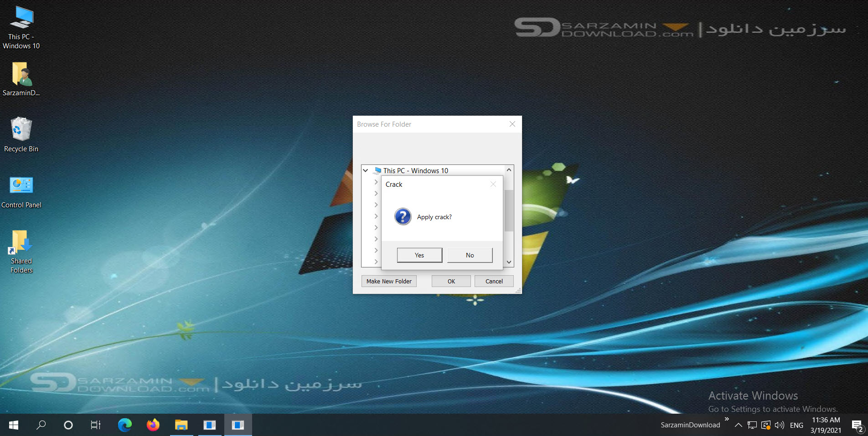Switch to the active rightmost taskbar app window

(238, 425)
